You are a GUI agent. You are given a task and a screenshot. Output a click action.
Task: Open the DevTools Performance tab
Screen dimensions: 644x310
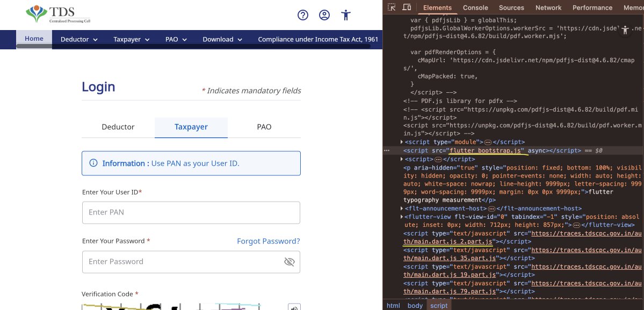click(592, 8)
